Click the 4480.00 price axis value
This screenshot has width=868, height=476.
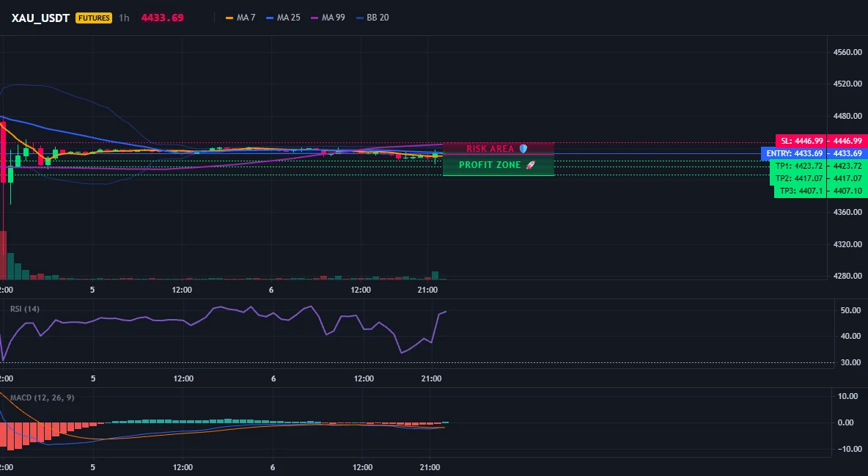tap(847, 117)
